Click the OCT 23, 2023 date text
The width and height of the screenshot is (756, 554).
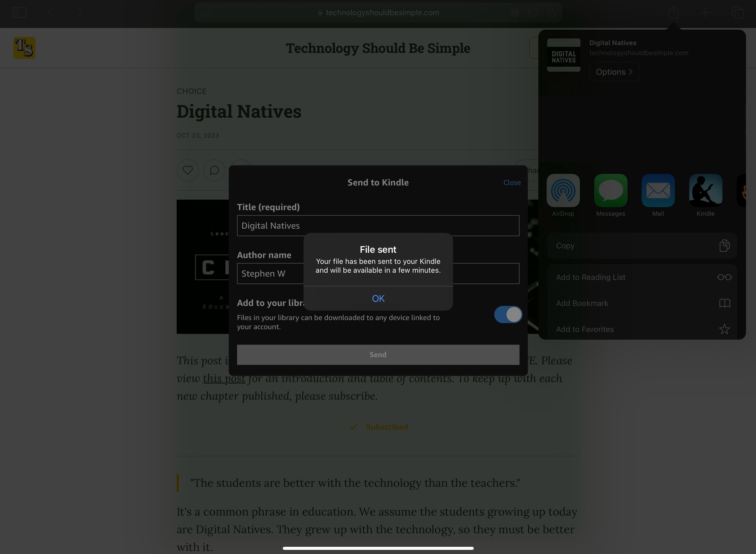pos(198,135)
